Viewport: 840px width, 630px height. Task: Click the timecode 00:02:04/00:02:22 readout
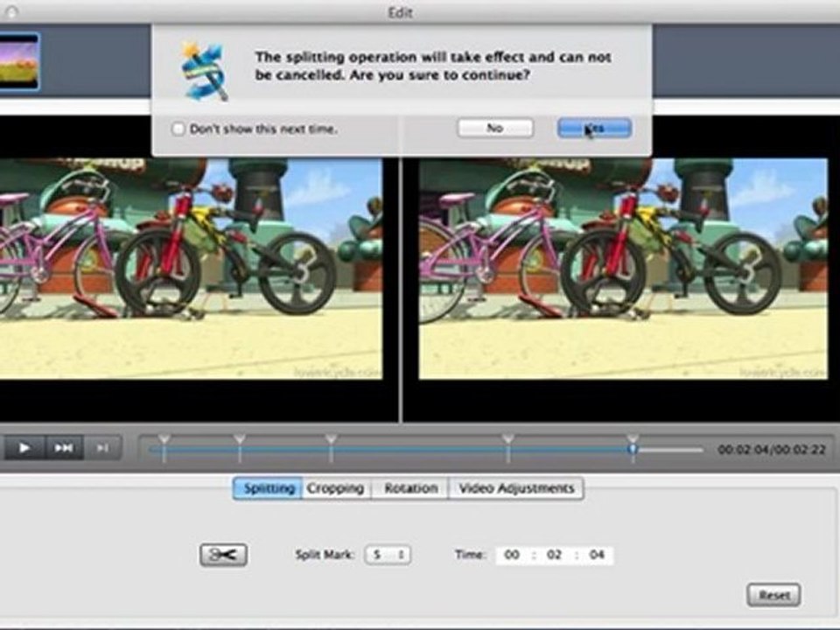coord(772,450)
